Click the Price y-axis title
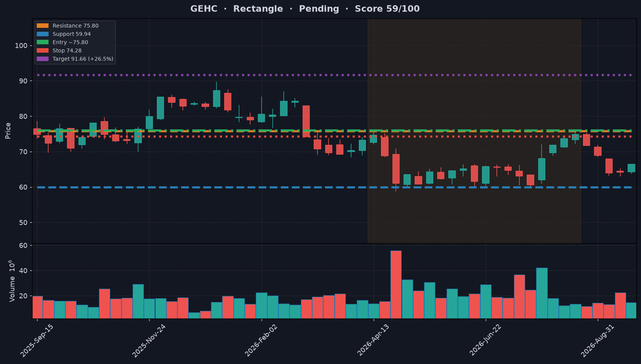The image size is (641, 364). 8,131
